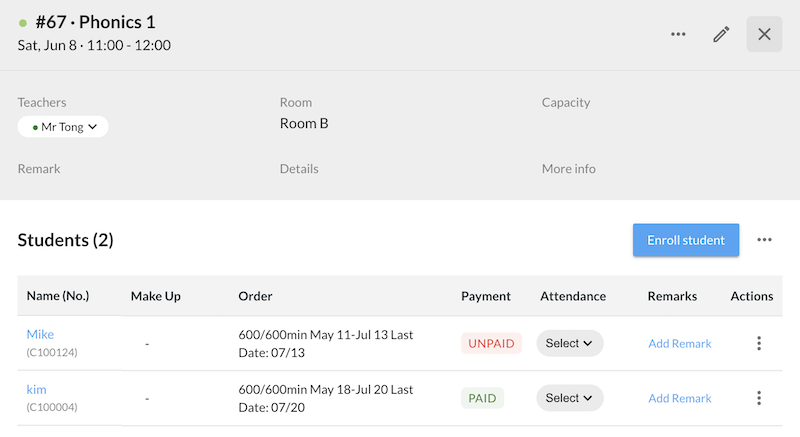Click the UNPAID payment badge for Mike

point(491,343)
